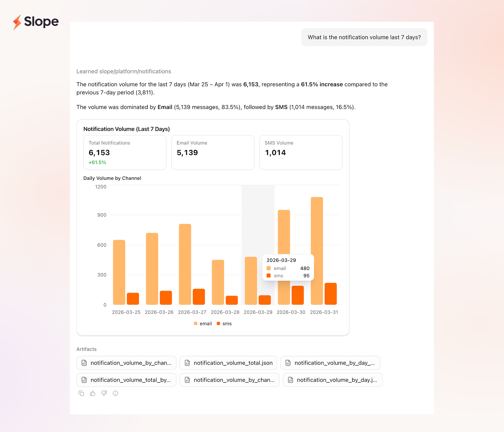
Task: Click the file icon on notification_volume_by_day.j... artifact
Action: pyautogui.click(x=290, y=380)
